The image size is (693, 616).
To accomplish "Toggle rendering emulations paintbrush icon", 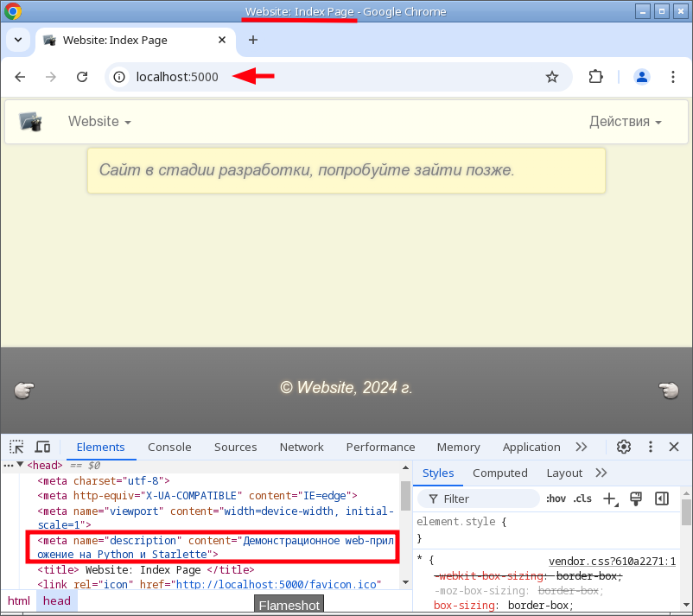I will tap(636, 499).
